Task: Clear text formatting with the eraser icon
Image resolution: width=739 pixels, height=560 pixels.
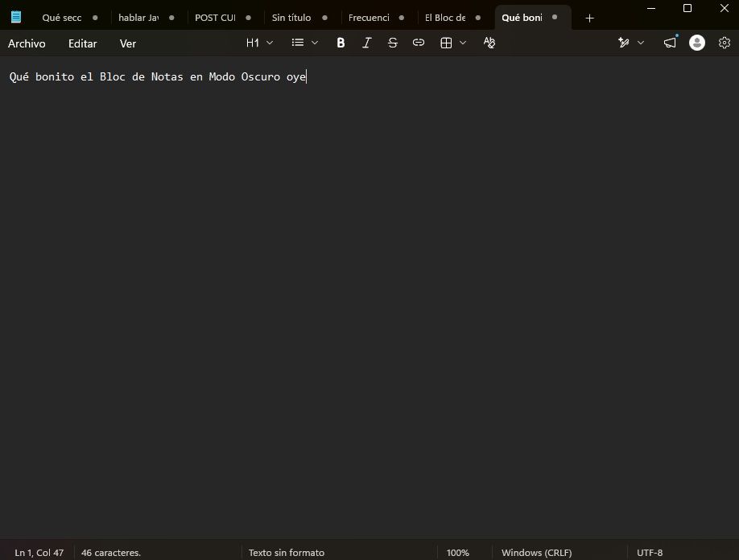Action: click(489, 43)
